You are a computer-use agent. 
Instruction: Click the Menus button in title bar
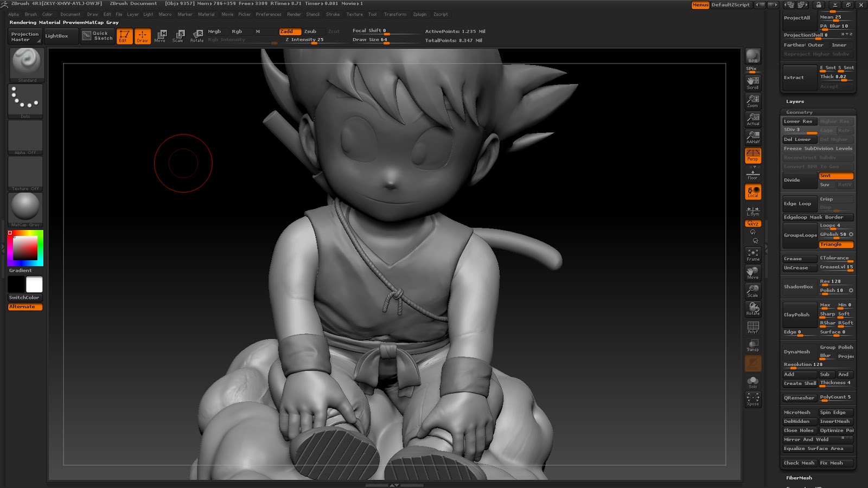tap(700, 5)
